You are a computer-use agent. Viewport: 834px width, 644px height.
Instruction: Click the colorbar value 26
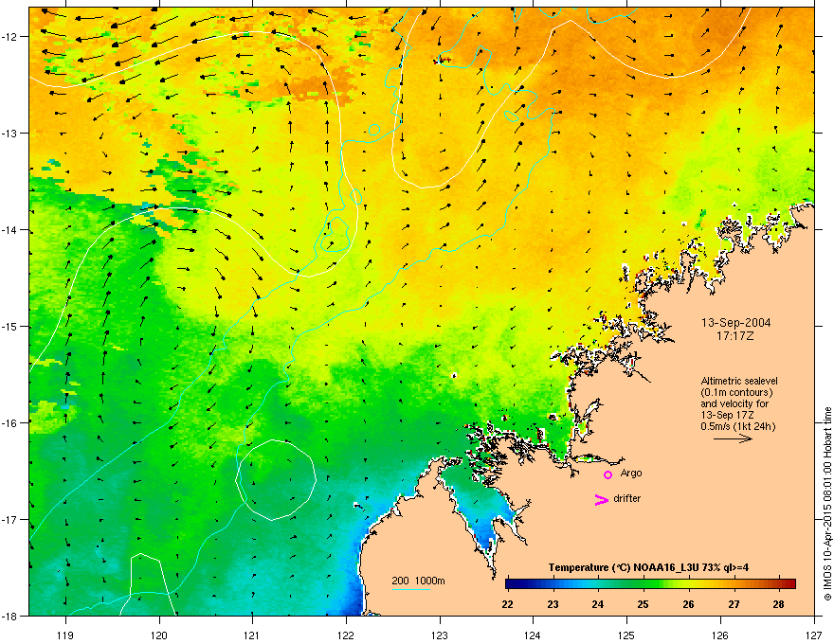tap(688, 604)
